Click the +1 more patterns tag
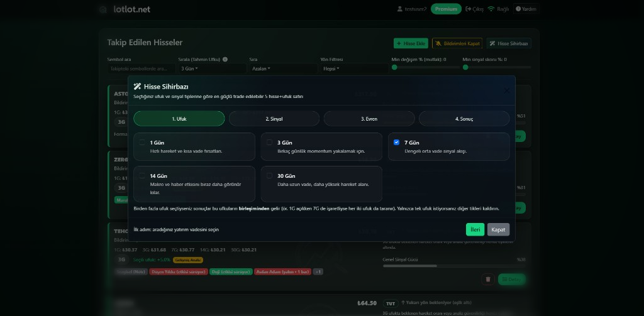 click(318, 271)
